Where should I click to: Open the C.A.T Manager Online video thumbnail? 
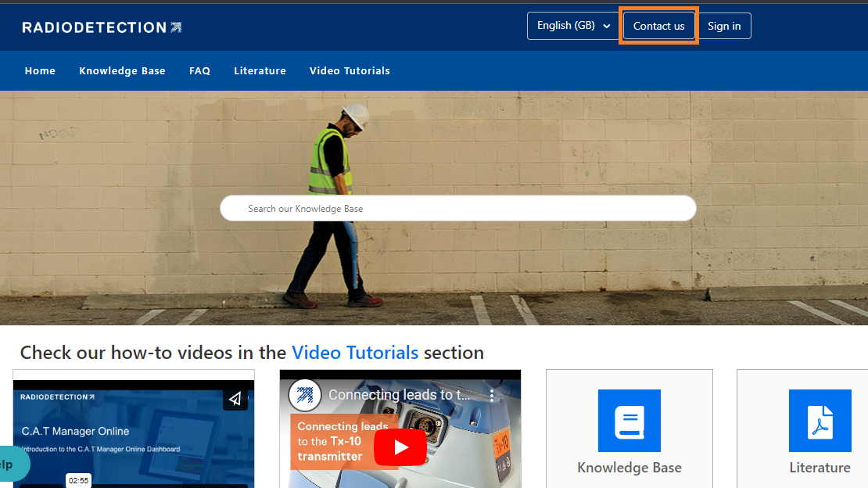pyautogui.click(x=134, y=434)
